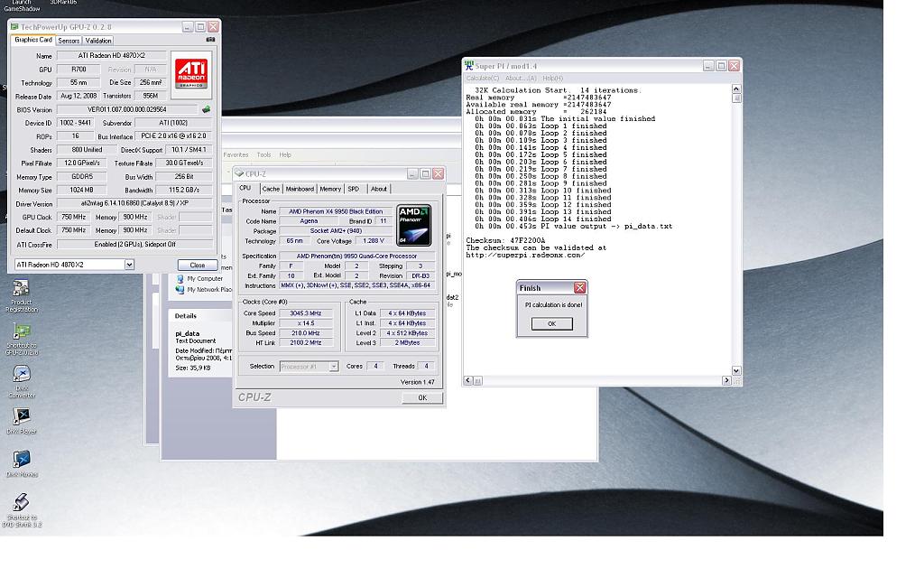Click the My Network Places icon in Explorer
Viewport: 924px width, 578px height.
[x=180, y=290]
